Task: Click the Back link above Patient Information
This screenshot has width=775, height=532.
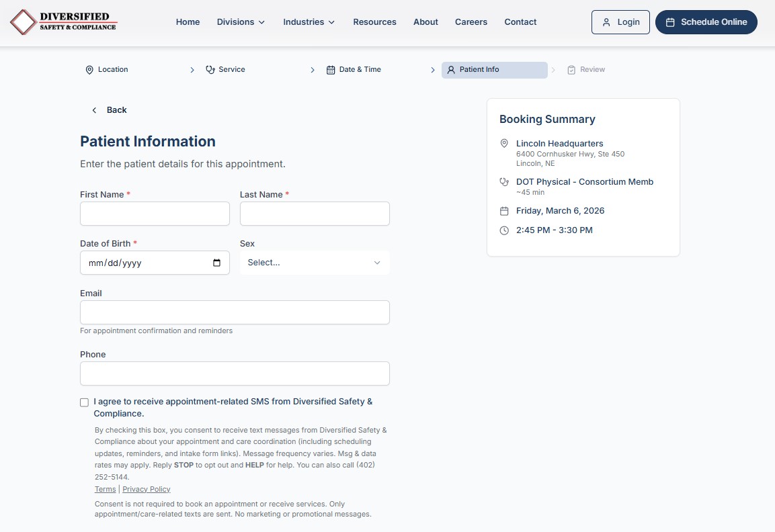Action: click(x=110, y=109)
